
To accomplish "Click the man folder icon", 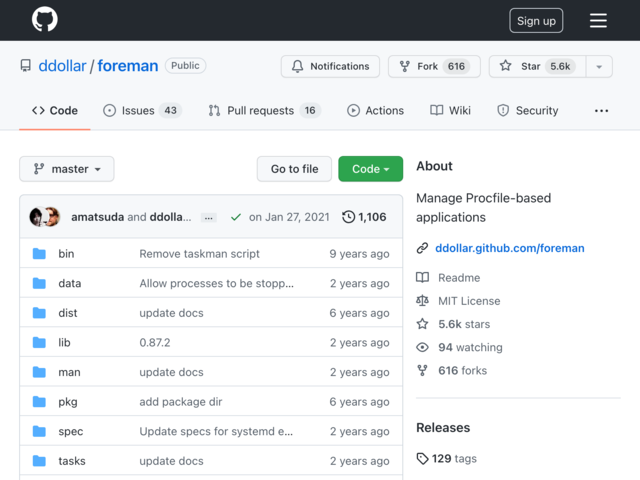I will click(39, 372).
